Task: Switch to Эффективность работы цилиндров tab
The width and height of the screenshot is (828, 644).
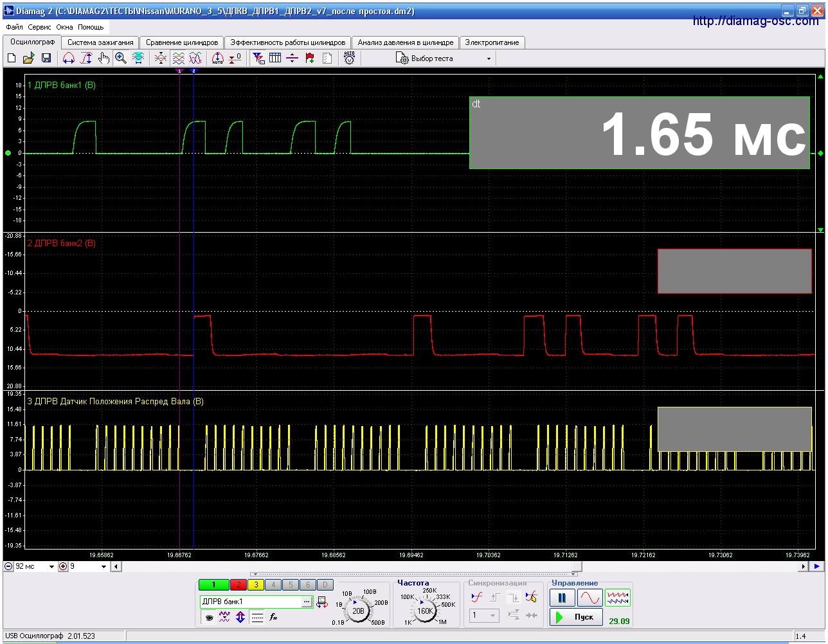Action: (x=287, y=42)
